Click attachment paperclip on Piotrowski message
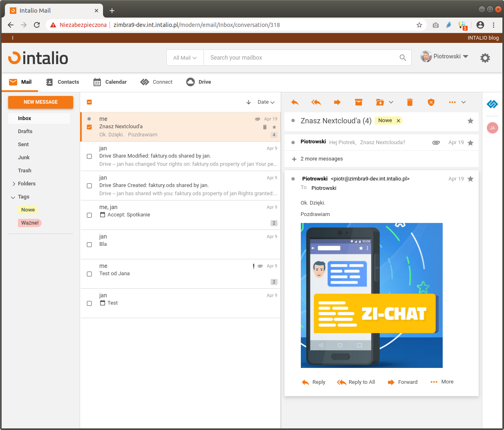 tap(436, 143)
